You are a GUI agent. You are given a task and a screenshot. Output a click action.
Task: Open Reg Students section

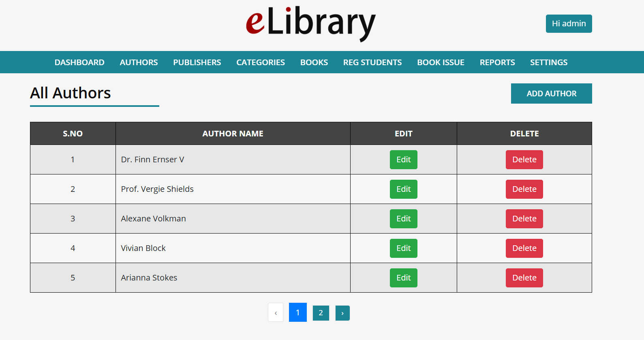pyautogui.click(x=372, y=62)
